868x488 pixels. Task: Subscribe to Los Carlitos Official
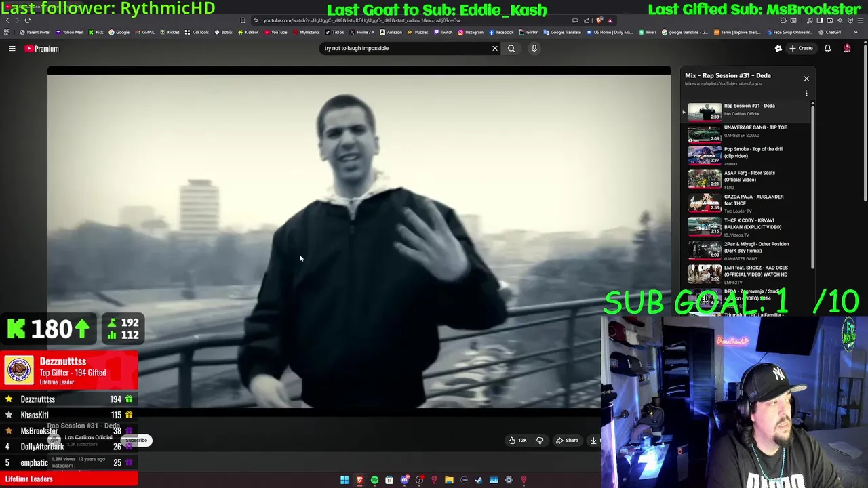point(136,441)
